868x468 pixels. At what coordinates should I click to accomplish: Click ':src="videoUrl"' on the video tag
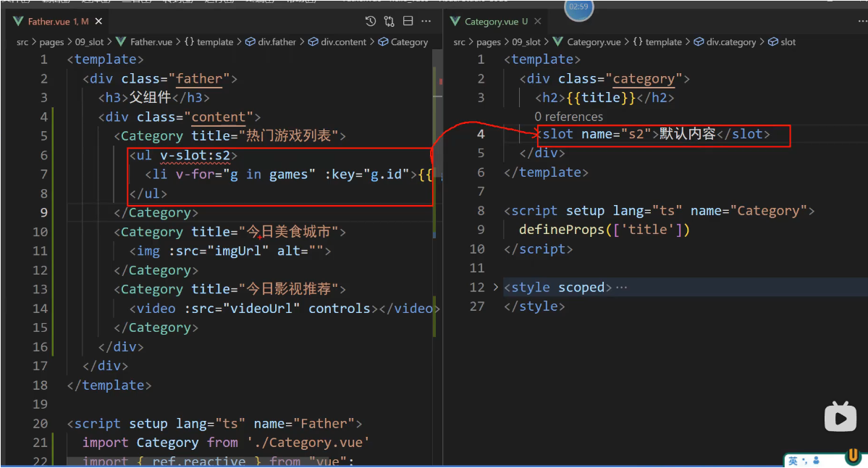(242, 309)
